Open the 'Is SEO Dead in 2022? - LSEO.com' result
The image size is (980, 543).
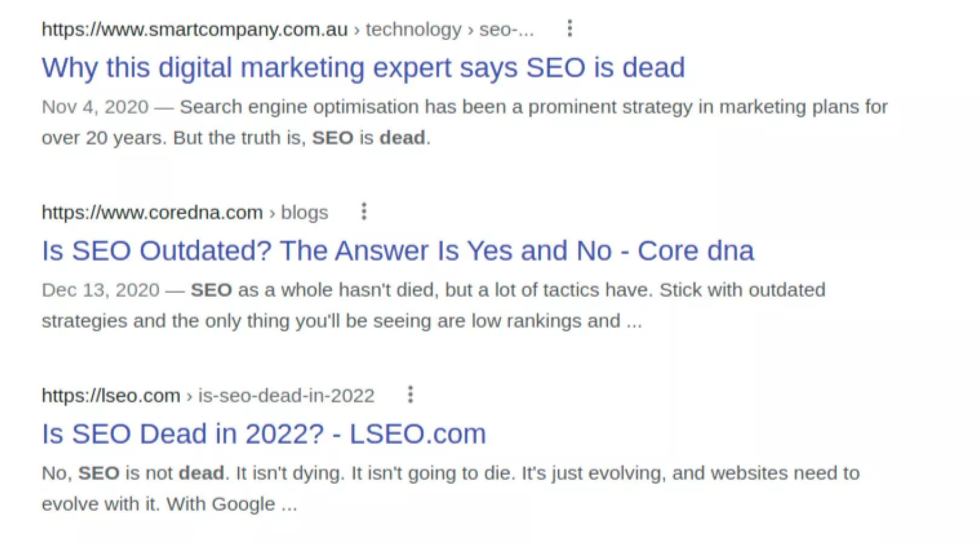[264, 434]
